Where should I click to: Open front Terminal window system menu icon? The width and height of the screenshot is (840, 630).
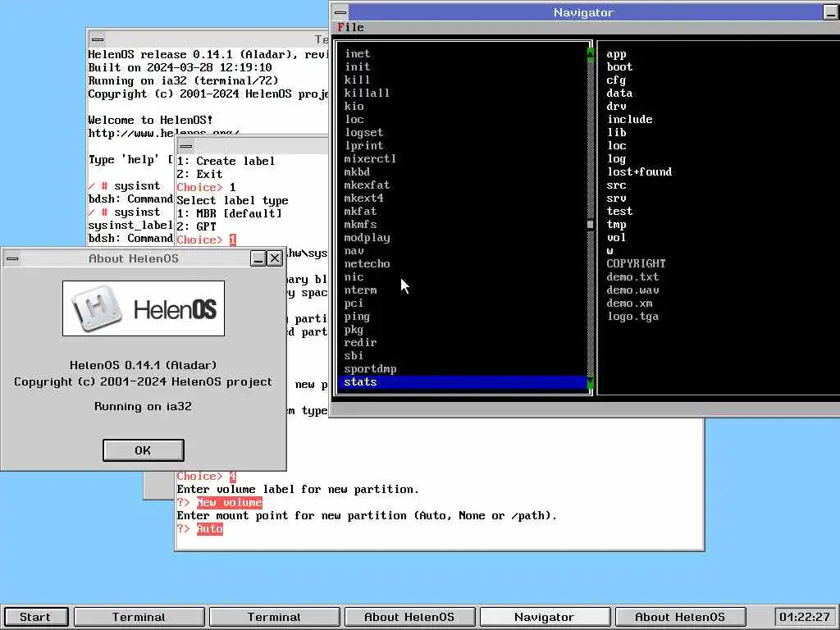coord(186,146)
